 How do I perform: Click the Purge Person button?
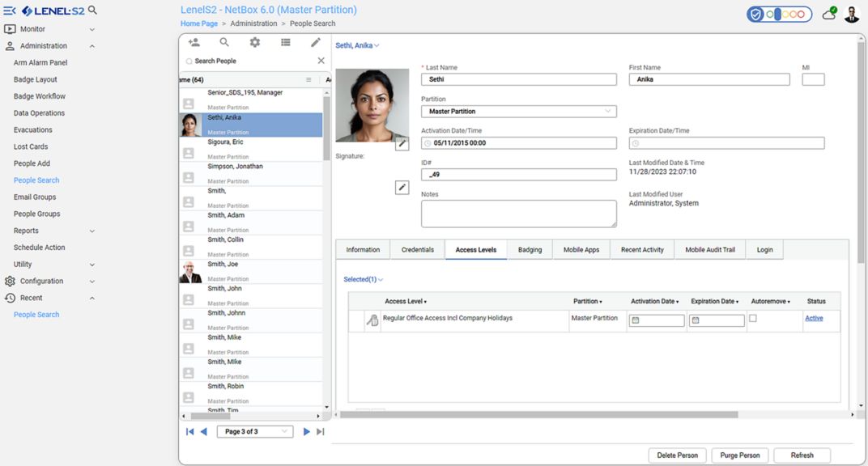[740, 455]
